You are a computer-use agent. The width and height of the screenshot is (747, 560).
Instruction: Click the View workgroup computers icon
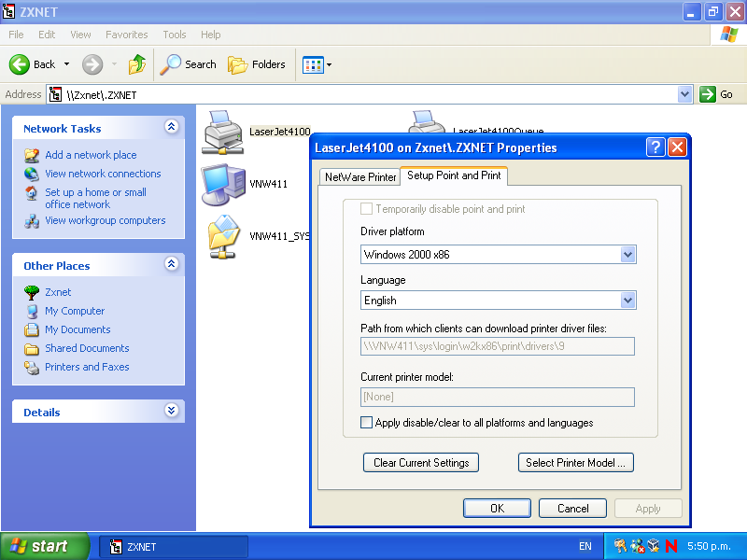point(32,221)
